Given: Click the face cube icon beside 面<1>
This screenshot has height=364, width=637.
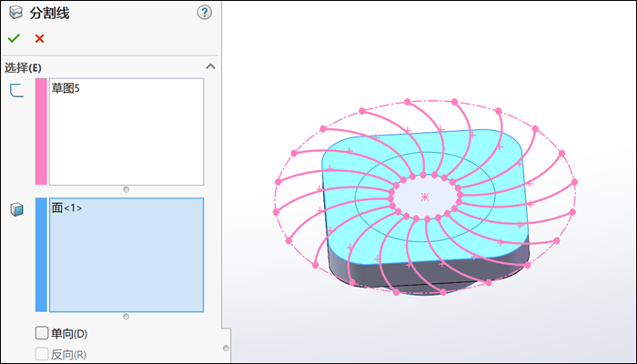Looking at the screenshot, I should (x=16, y=209).
